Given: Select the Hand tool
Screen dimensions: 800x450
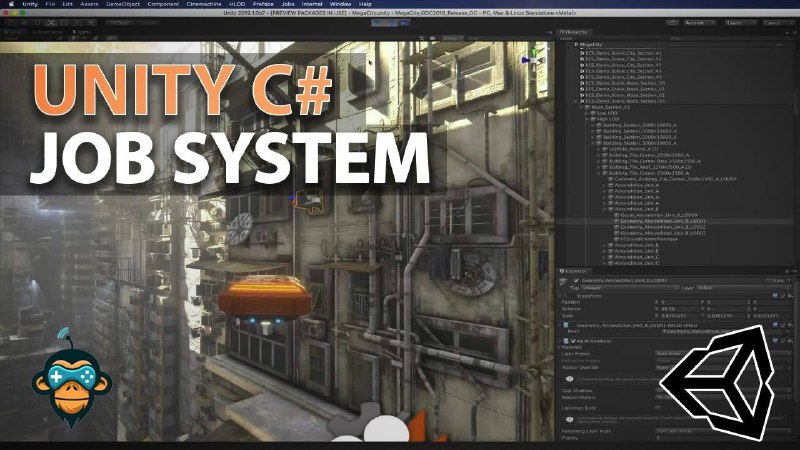Looking at the screenshot, I should pos(11,22).
